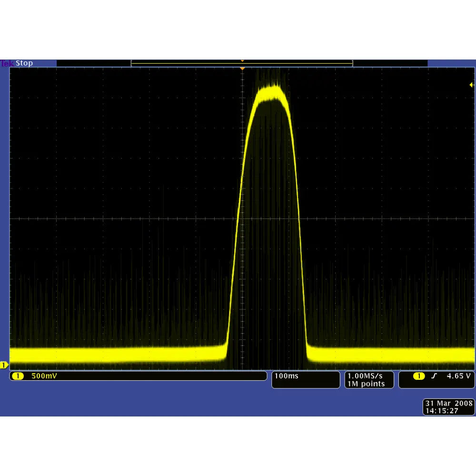Click the yellow Channel 1 badge in readout bar

(18, 376)
